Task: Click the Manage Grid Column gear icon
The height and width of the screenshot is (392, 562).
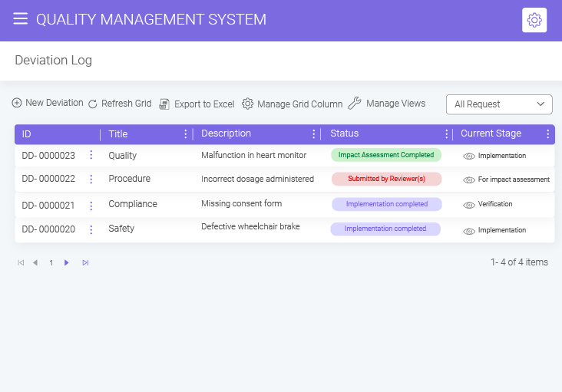Action: (247, 104)
